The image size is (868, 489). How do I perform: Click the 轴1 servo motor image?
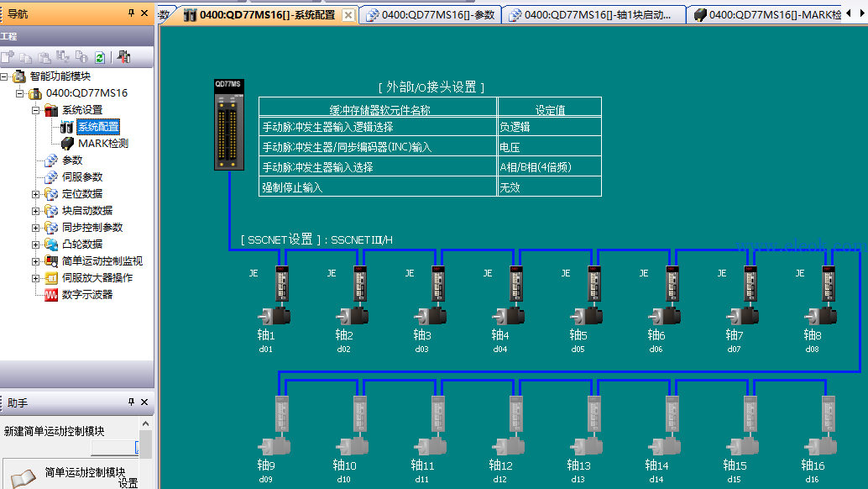click(274, 316)
